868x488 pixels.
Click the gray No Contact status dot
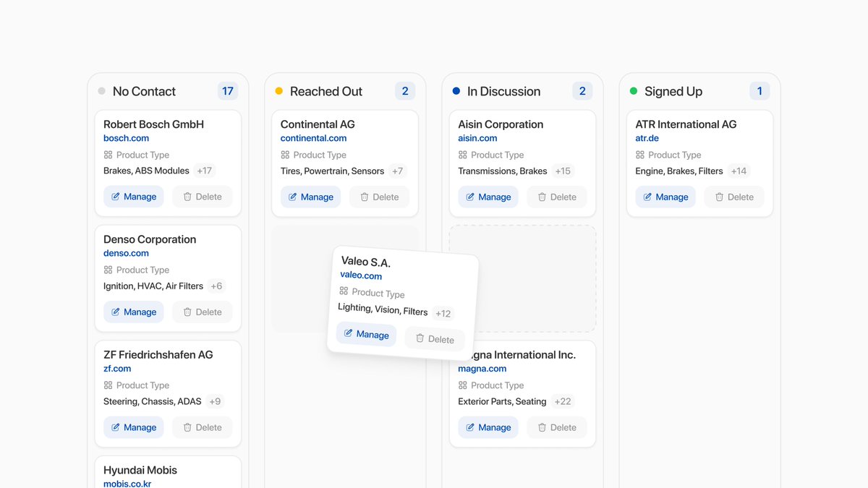[x=101, y=91]
